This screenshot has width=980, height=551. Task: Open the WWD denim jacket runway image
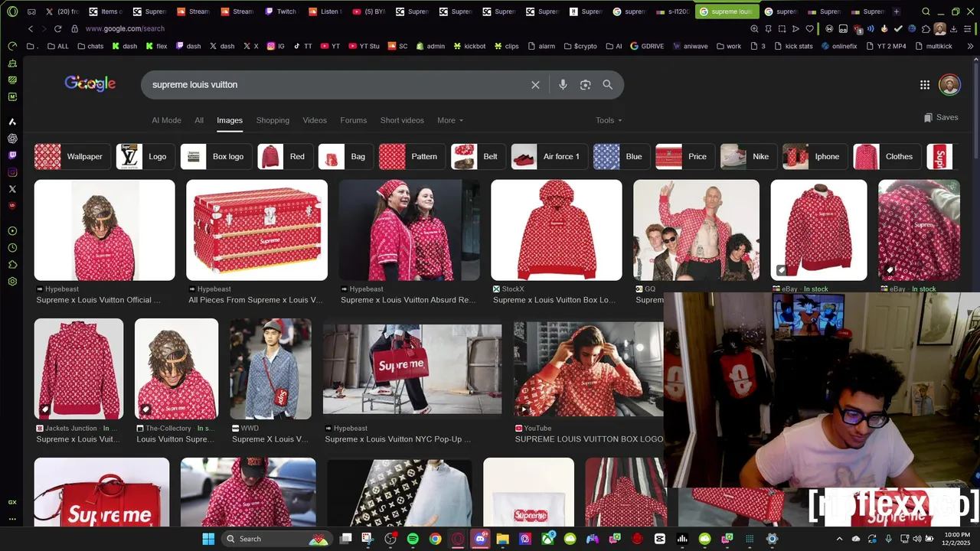pos(271,369)
